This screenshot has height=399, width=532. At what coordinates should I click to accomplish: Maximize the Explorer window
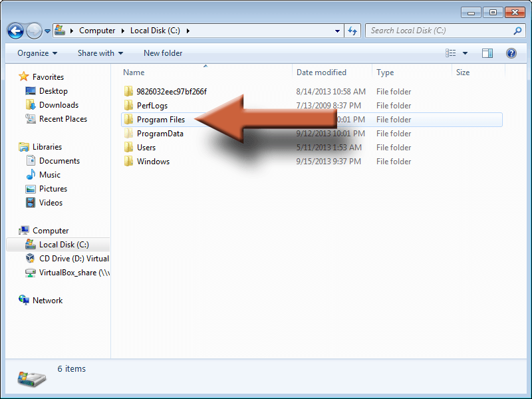click(493, 13)
